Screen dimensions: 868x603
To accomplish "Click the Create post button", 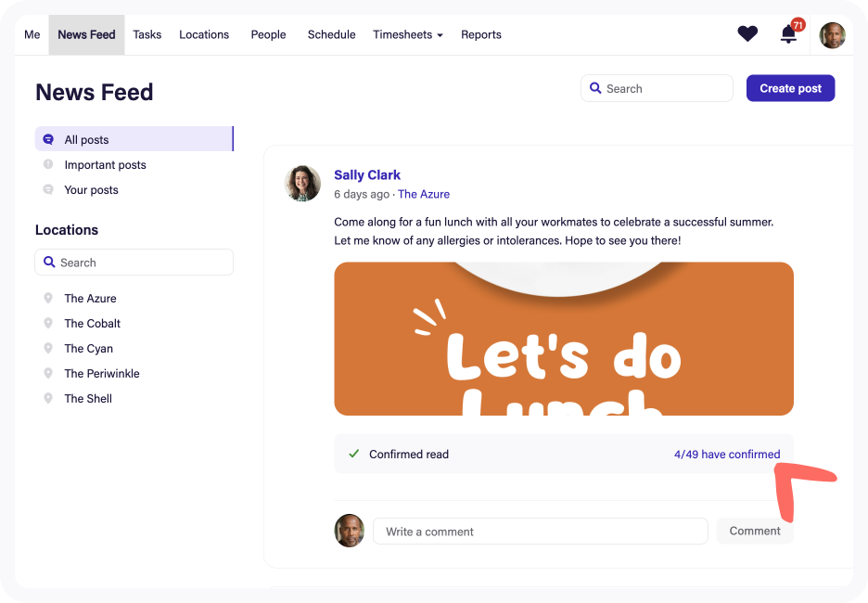I will [790, 87].
